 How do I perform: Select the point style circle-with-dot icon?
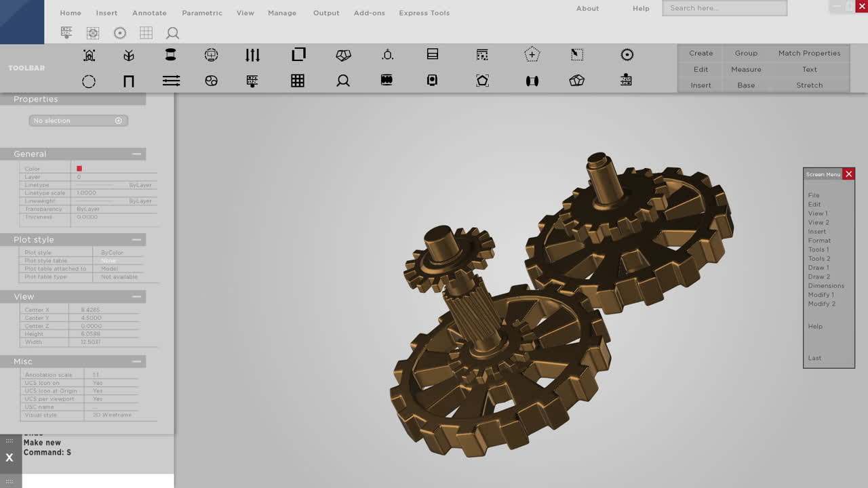[627, 54]
